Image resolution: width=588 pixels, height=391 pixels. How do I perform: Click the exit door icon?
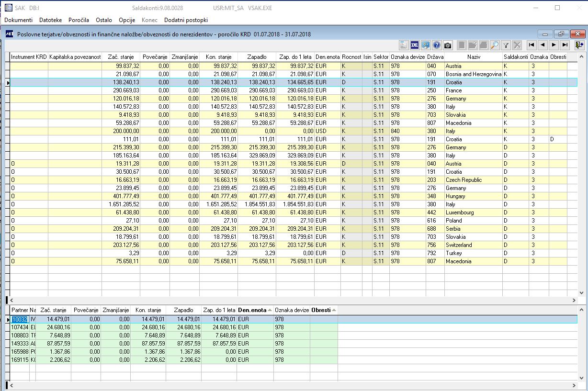click(x=579, y=45)
